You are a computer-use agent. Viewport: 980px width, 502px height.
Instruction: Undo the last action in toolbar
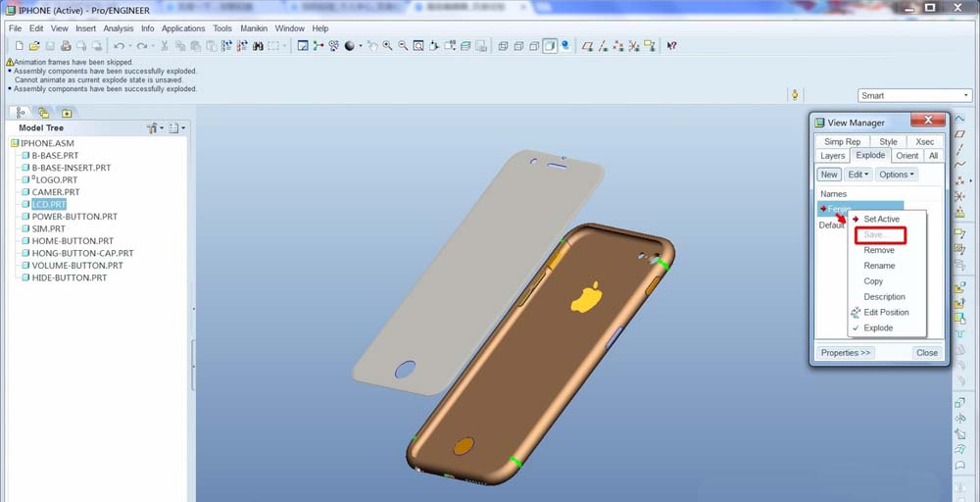(119, 46)
